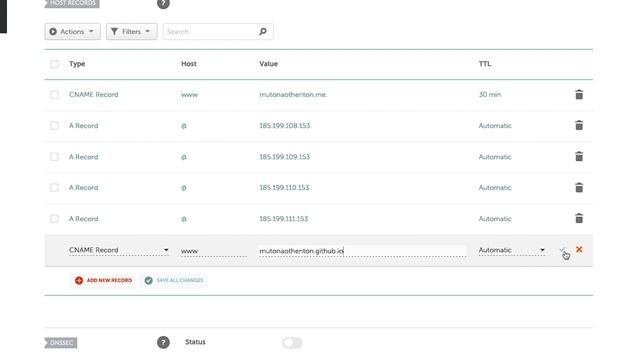Select the 185.199.109.153 value cell
The height and width of the screenshot is (360, 640).
(284, 157)
